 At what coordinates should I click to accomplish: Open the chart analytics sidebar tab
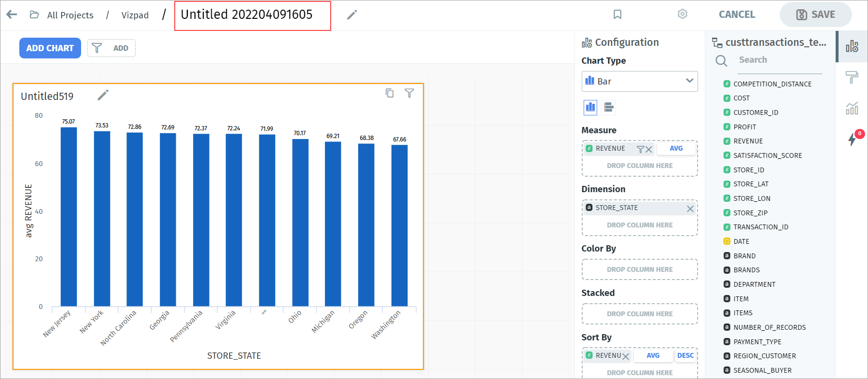click(852, 108)
